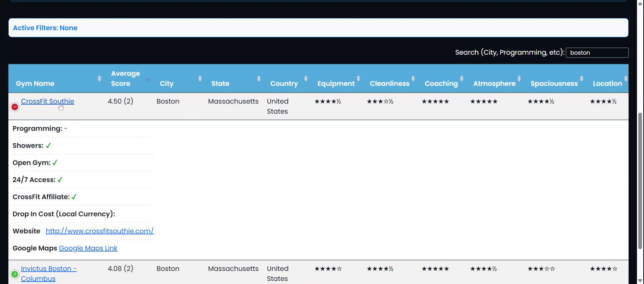Screen dimensions: 644x284
Task: Click CrossFit Southie's Equipment star rating
Action: tap(328, 101)
